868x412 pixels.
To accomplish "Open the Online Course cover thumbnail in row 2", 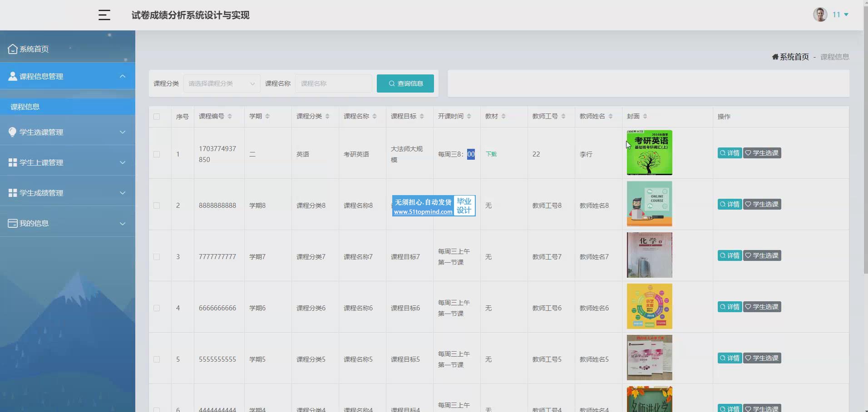I will pyautogui.click(x=650, y=204).
